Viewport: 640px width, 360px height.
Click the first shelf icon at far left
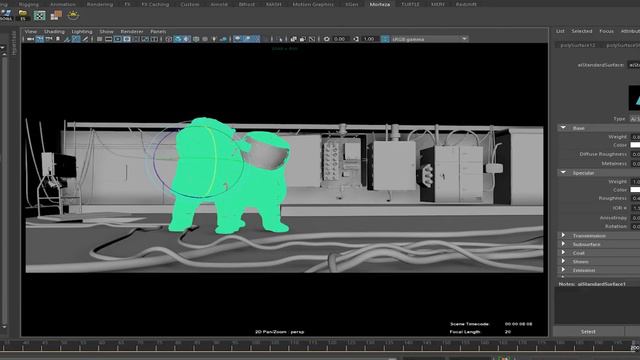coord(6,15)
